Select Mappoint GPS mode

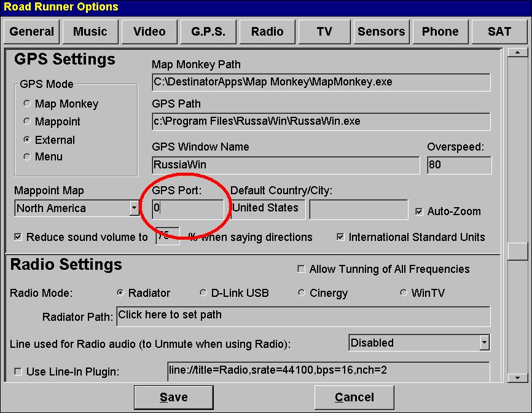[27, 122]
